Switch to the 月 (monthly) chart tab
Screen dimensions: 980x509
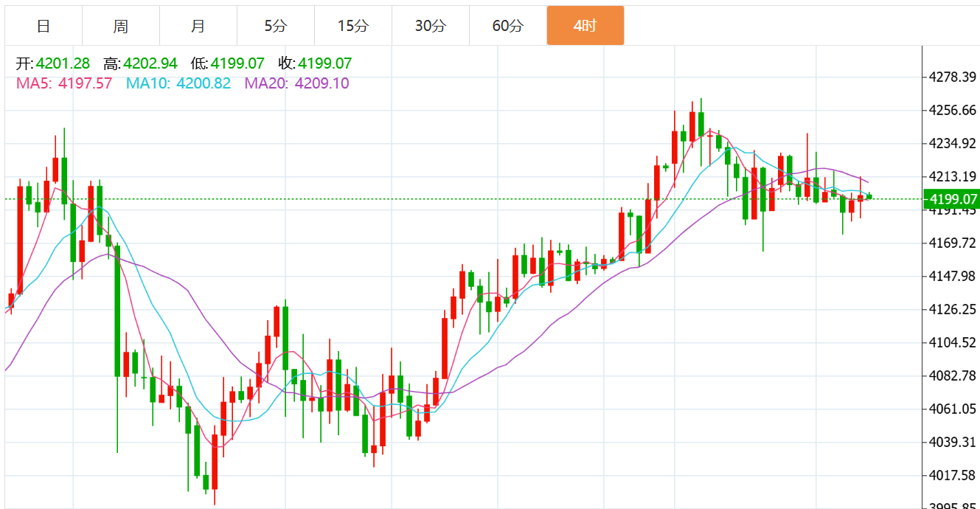[198, 26]
